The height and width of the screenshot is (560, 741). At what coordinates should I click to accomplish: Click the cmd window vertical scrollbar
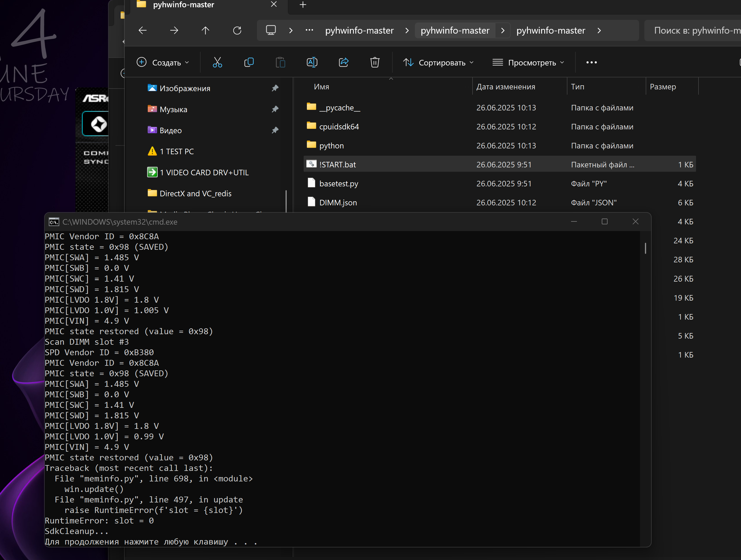point(645,248)
